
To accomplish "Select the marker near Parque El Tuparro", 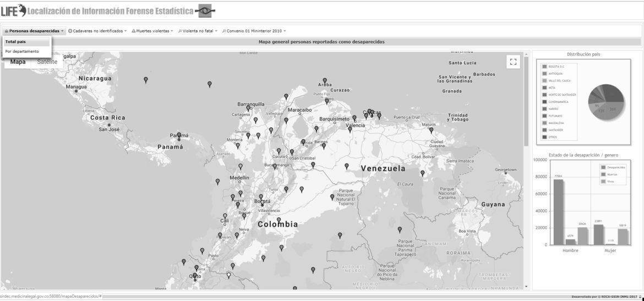I will tap(332, 197).
